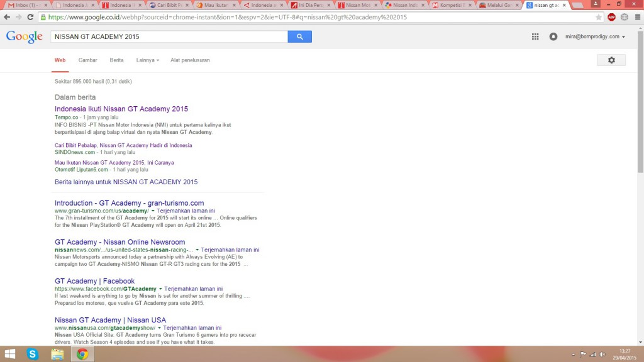
Task: Switch to the Melalui Gar tab
Action: 497,5
